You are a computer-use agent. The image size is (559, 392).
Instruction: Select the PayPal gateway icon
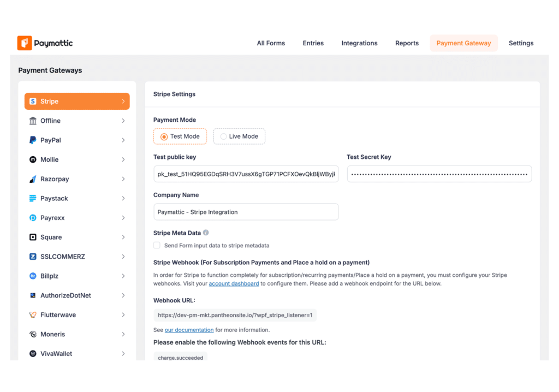[33, 140]
